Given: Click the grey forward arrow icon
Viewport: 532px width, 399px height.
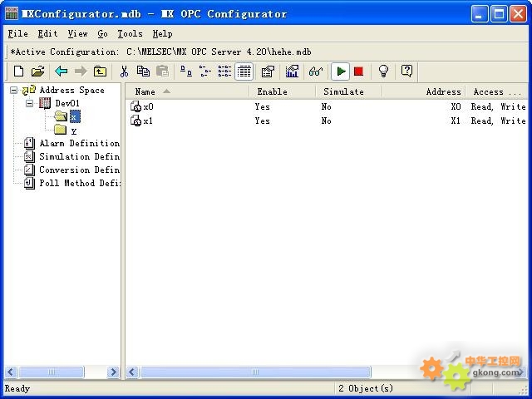Looking at the screenshot, I should 81,71.
